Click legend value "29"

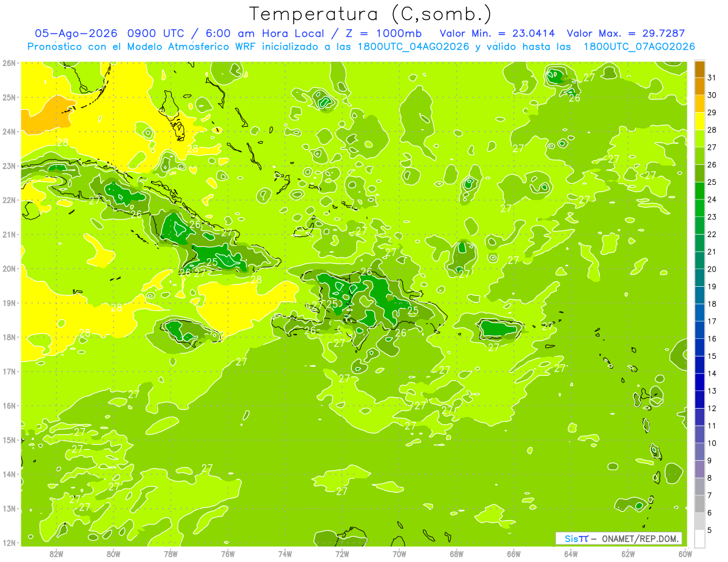pos(712,113)
